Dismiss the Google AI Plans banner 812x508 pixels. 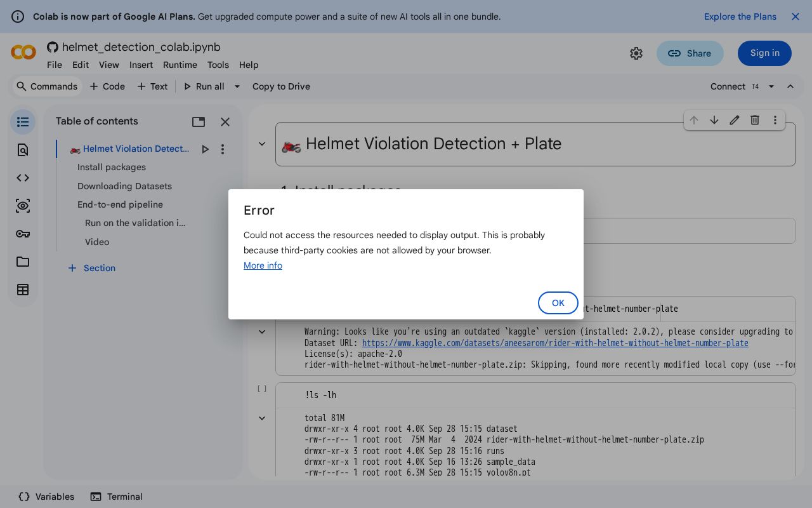pos(796,17)
